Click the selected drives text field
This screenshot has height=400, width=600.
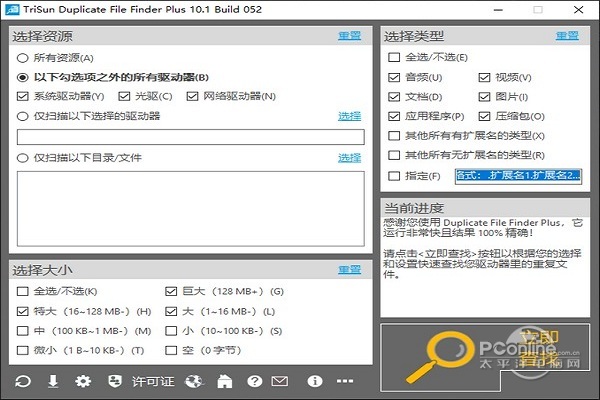191,137
